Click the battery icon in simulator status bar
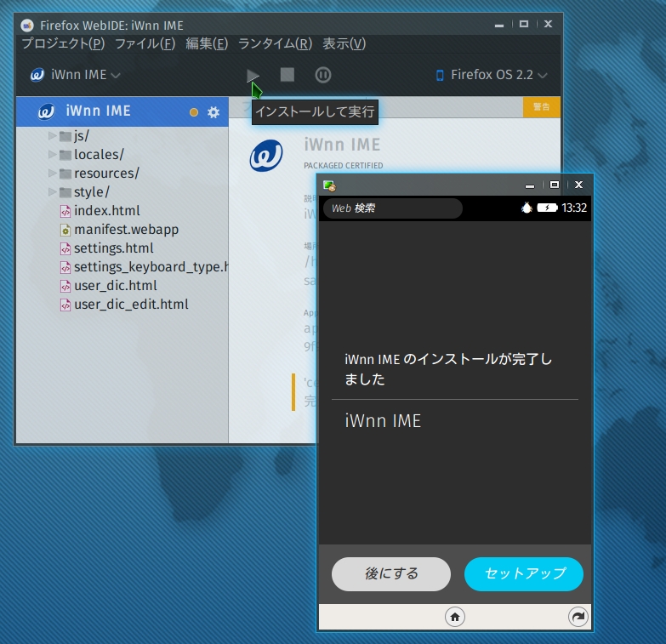This screenshot has width=666, height=644. (547, 208)
